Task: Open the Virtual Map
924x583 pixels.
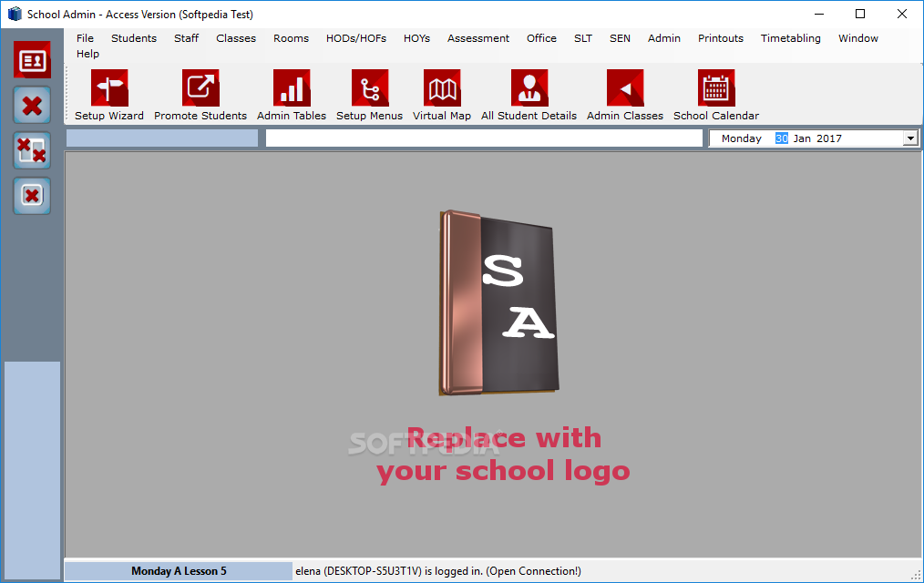Action: click(x=442, y=95)
